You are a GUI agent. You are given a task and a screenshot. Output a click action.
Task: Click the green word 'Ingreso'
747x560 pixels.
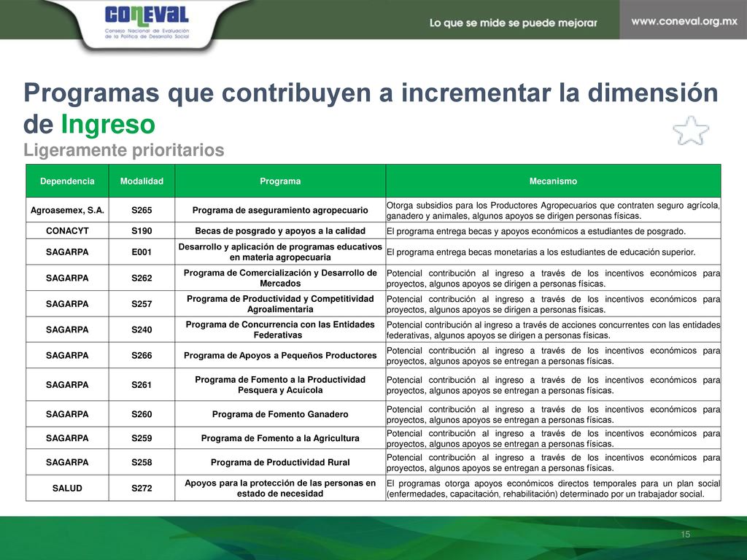pyautogui.click(x=108, y=125)
